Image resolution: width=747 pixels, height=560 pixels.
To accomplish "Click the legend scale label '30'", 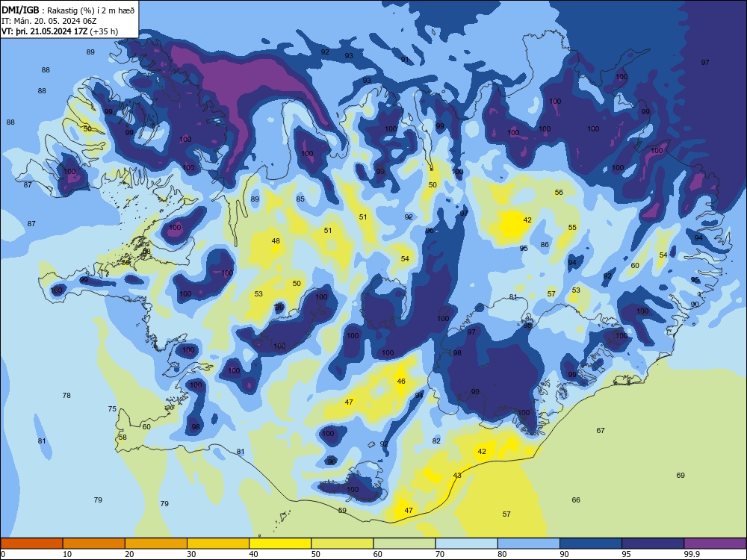I will click(x=191, y=554).
